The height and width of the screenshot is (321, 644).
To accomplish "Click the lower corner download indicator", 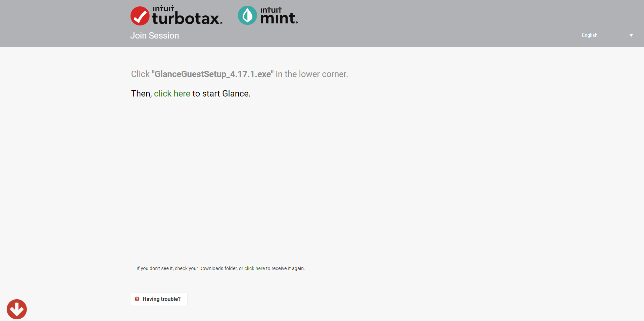I will [x=16, y=309].
